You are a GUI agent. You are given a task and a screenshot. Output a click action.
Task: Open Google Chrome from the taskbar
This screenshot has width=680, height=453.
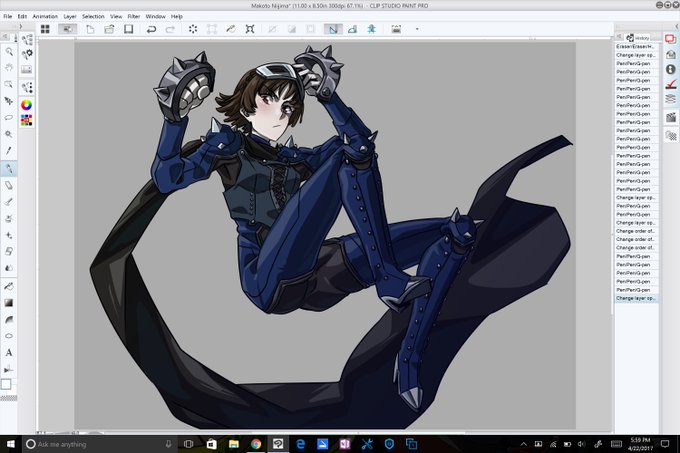click(x=256, y=444)
